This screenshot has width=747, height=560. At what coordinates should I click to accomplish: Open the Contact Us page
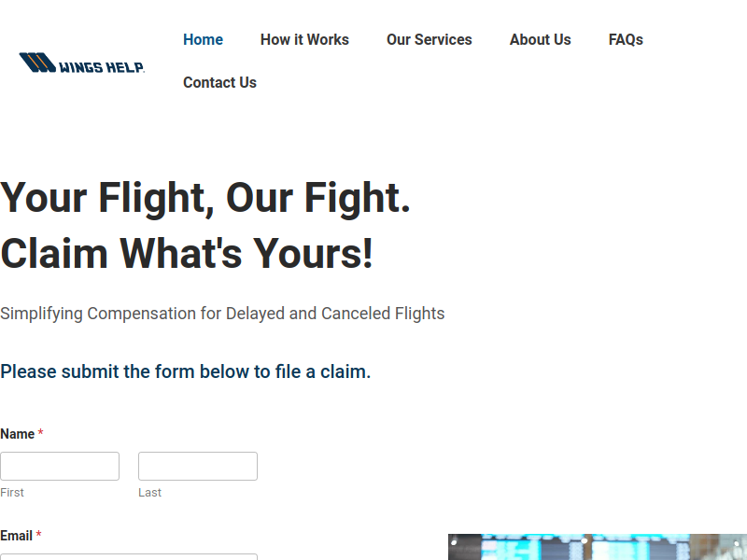point(219,82)
